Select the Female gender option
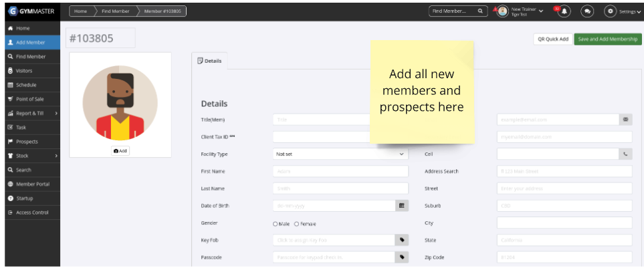644x270 pixels. [x=297, y=224]
